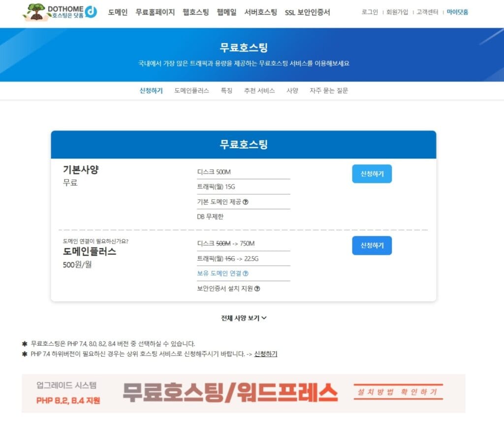Click the 도메인 연결이 필요하신가요? text
Screen dimensions: 504x425
95,241
